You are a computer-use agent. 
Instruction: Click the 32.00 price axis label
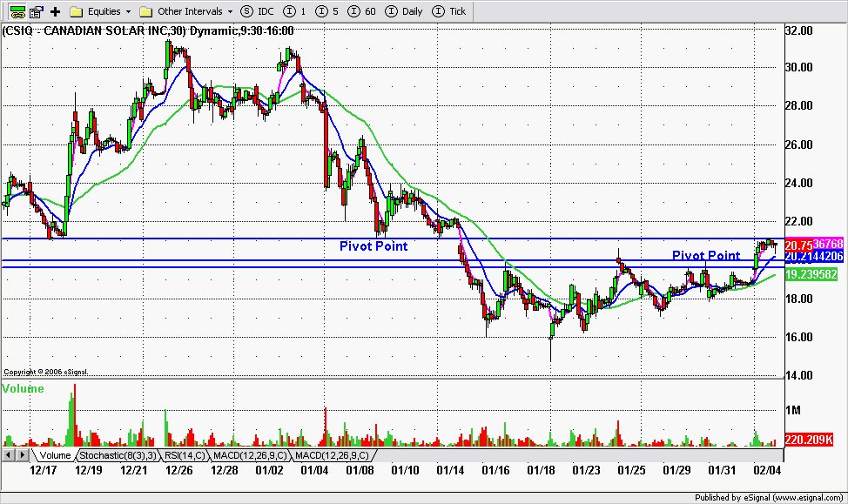(798, 30)
